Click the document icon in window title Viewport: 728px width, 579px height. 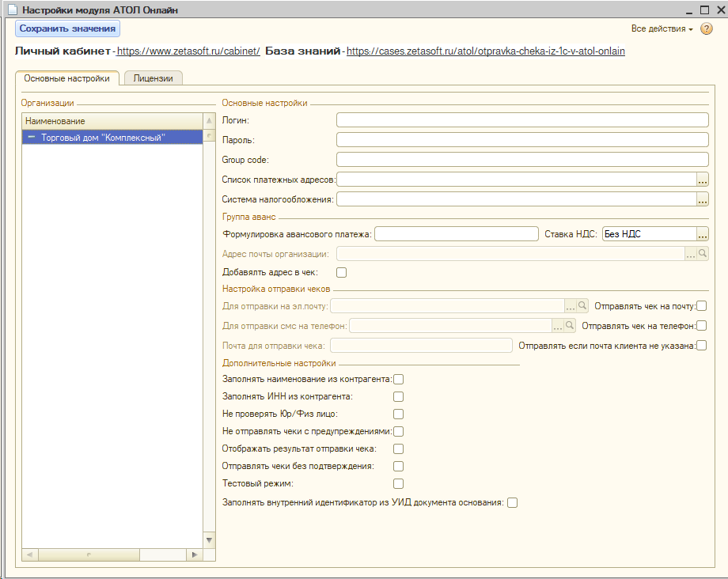13,9
